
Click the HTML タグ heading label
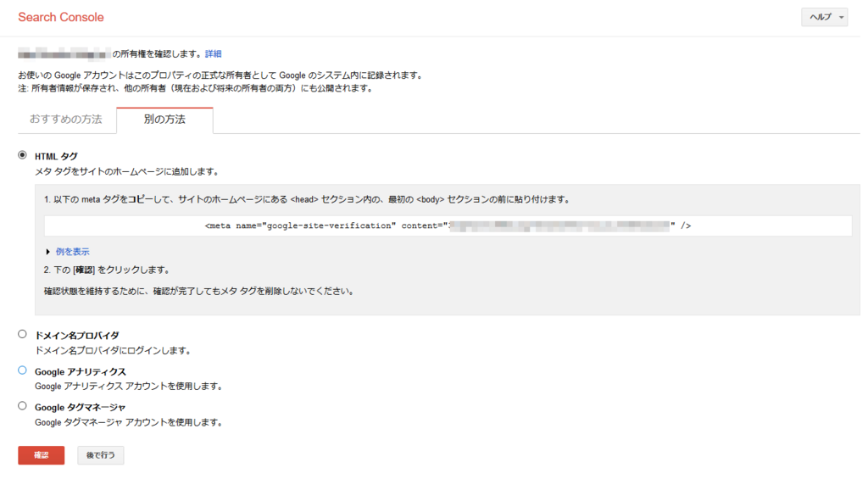[56, 156]
